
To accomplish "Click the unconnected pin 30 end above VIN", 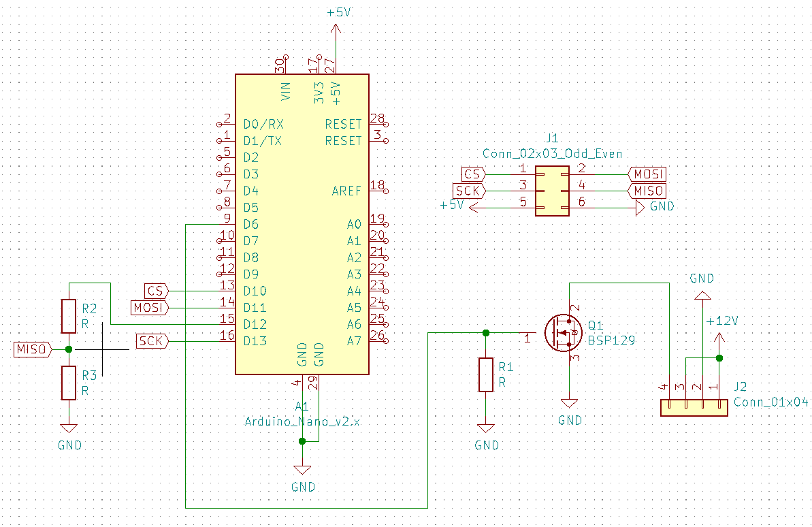I will (286, 57).
